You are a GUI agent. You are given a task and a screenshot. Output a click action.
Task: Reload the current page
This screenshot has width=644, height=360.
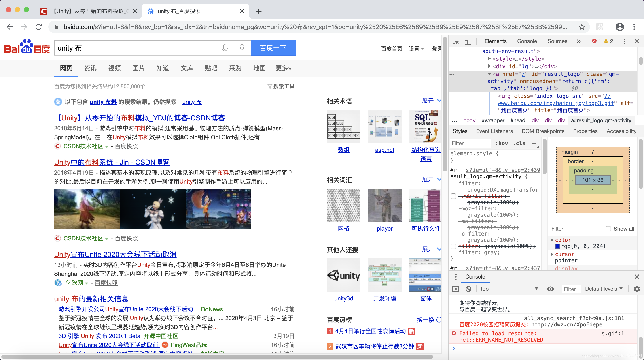[x=38, y=27]
